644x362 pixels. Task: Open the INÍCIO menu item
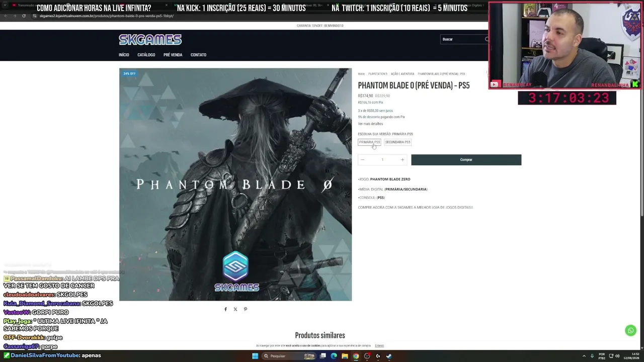124,55
